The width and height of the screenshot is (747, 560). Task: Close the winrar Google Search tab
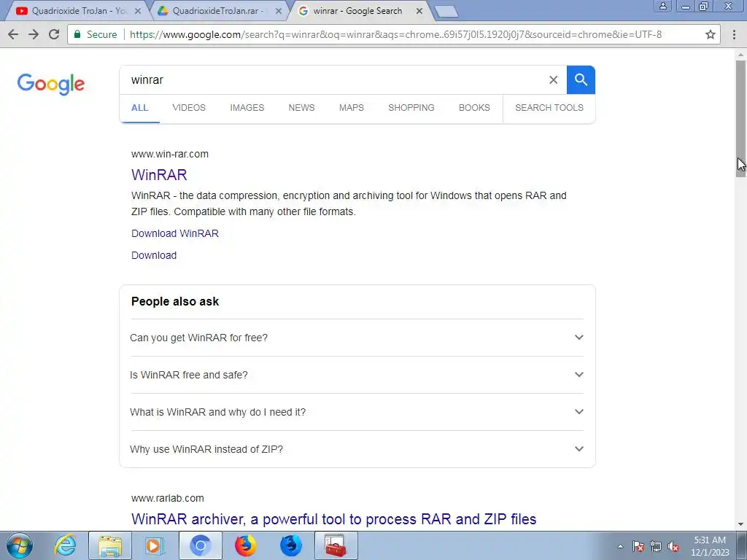click(x=419, y=11)
